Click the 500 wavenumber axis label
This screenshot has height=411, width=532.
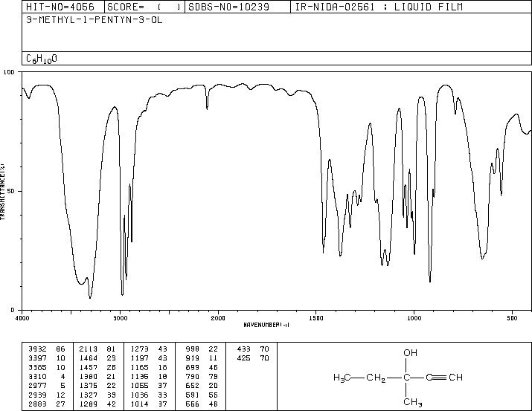click(512, 318)
